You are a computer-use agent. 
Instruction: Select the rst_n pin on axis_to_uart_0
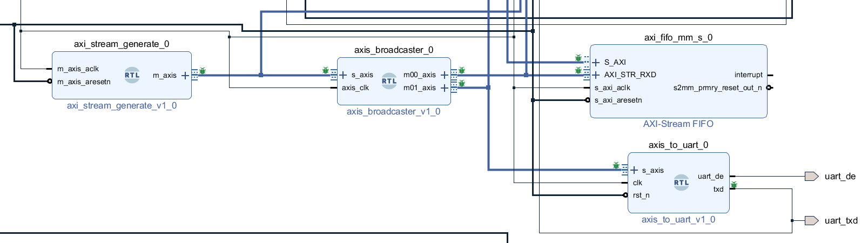coord(641,195)
